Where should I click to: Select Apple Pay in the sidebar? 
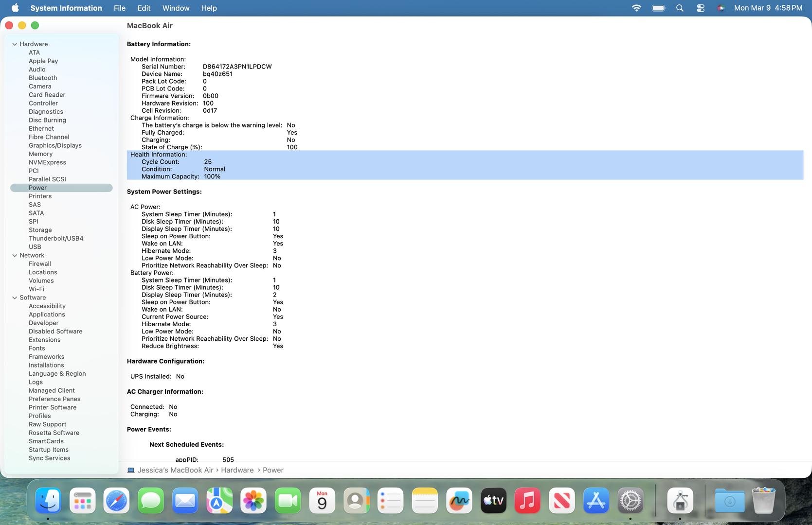43,61
